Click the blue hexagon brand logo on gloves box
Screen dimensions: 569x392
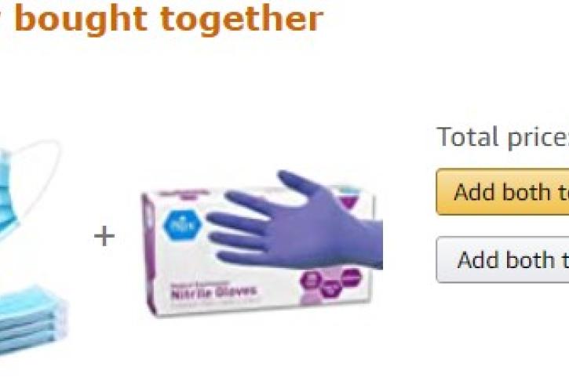pyautogui.click(x=182, y=224)
